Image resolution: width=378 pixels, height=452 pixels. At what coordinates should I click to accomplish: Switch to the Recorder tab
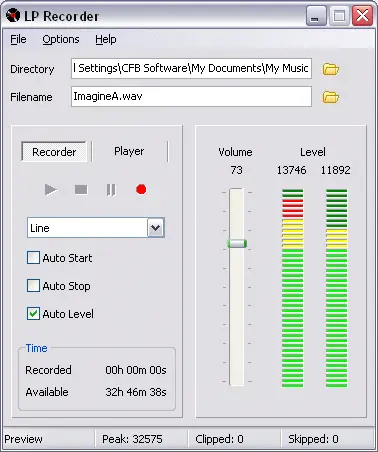[x=54, y=152]
